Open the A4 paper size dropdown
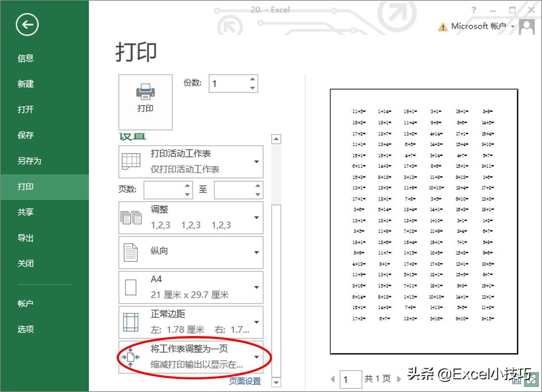542x392 pixels. [256, 287]
